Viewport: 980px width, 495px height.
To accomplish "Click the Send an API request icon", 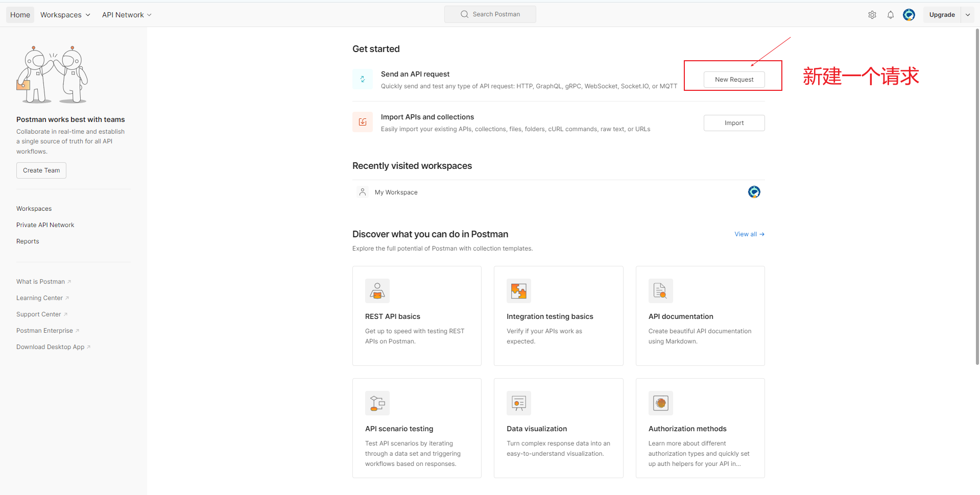I will pos(363,79).
